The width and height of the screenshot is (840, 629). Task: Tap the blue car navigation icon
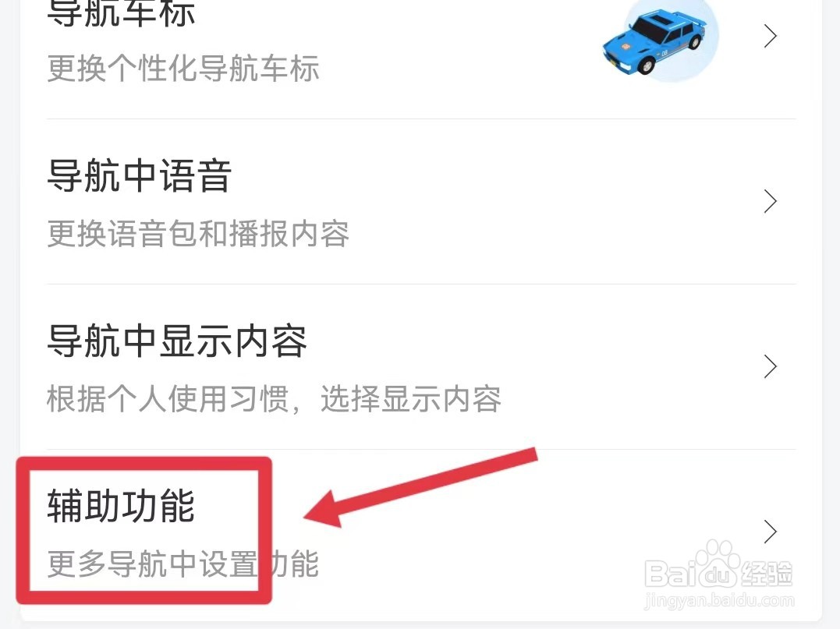pos(654,42)
